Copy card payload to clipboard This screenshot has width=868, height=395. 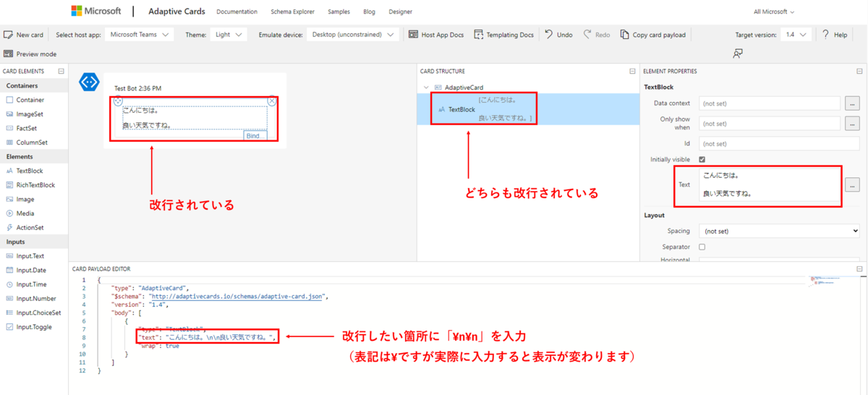coord(653,35)
